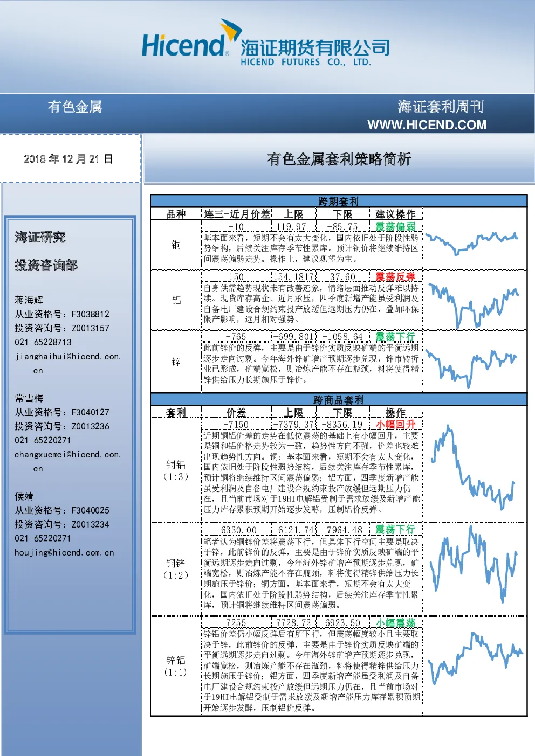
Task: Select value -8356.19 lower limit
Action: tap(342, 425)
